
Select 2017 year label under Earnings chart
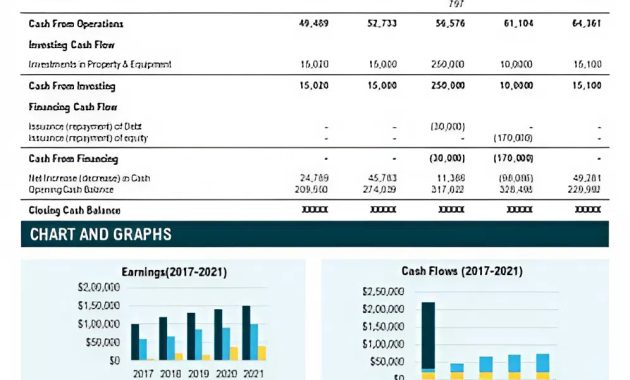tap(143, 374)
